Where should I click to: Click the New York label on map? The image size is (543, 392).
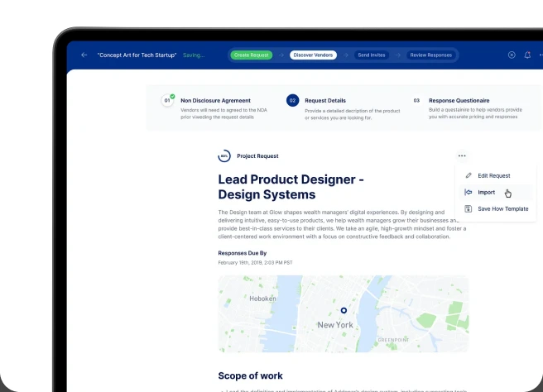335,325
